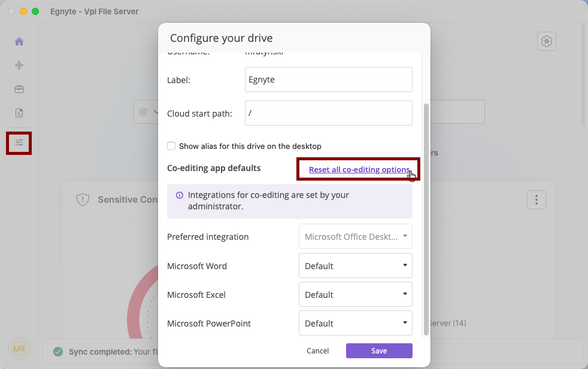Click Reset all co-editing options link
The height and width of the screenshot is (369, 588).
pos(359,169)
